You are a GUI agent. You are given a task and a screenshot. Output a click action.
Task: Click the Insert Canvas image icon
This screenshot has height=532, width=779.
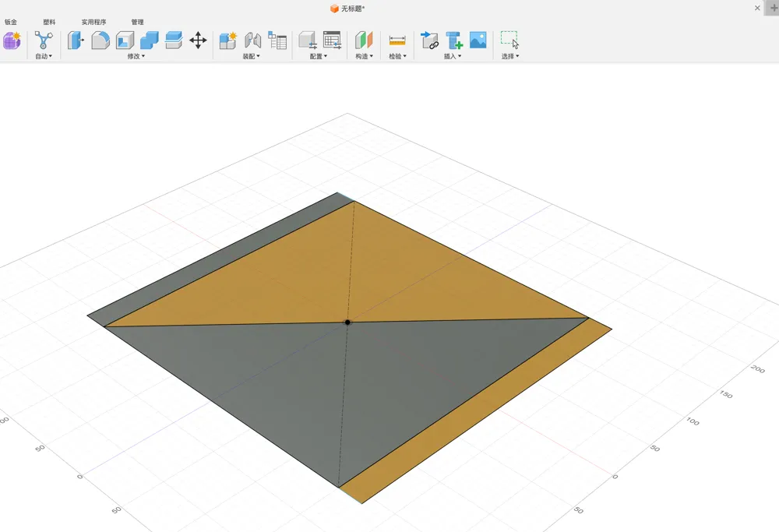478,41
